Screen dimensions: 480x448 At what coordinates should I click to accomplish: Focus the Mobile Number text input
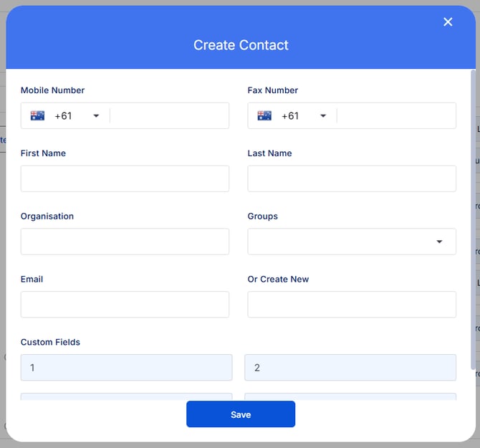[168, 116]
